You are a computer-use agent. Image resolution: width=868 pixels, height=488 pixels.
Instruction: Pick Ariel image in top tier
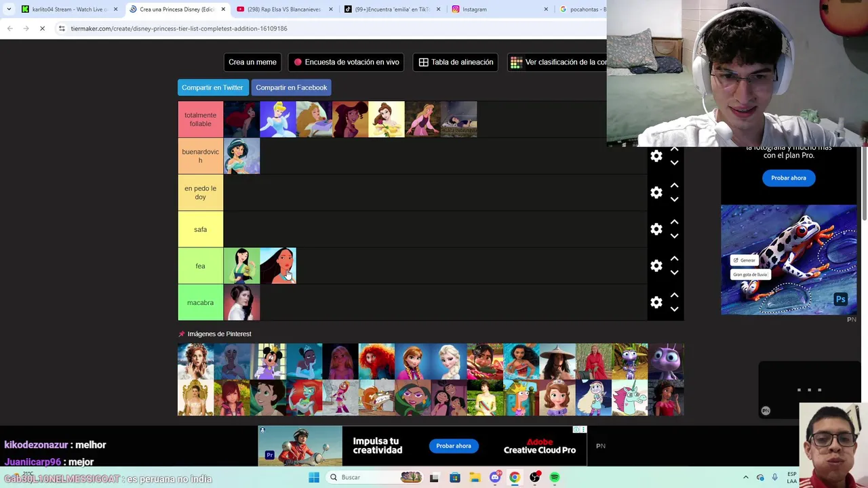(x=241, y=119)
